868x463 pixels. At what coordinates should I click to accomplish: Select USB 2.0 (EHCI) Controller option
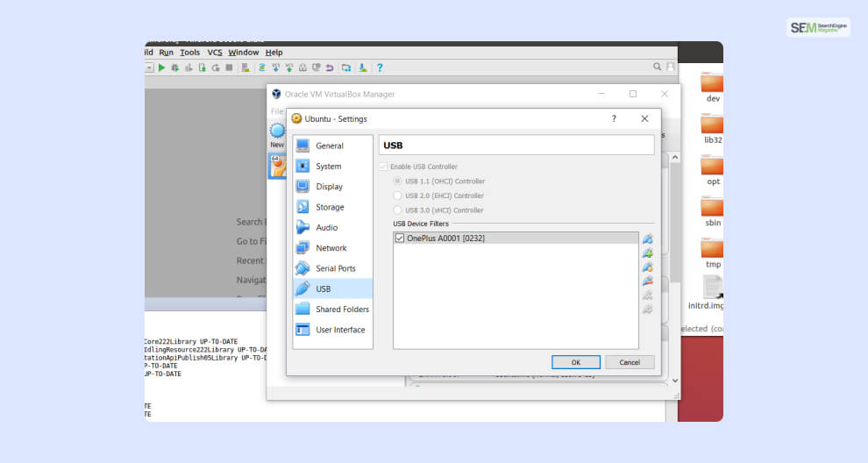pyautogui.click(x=397, y=196)
